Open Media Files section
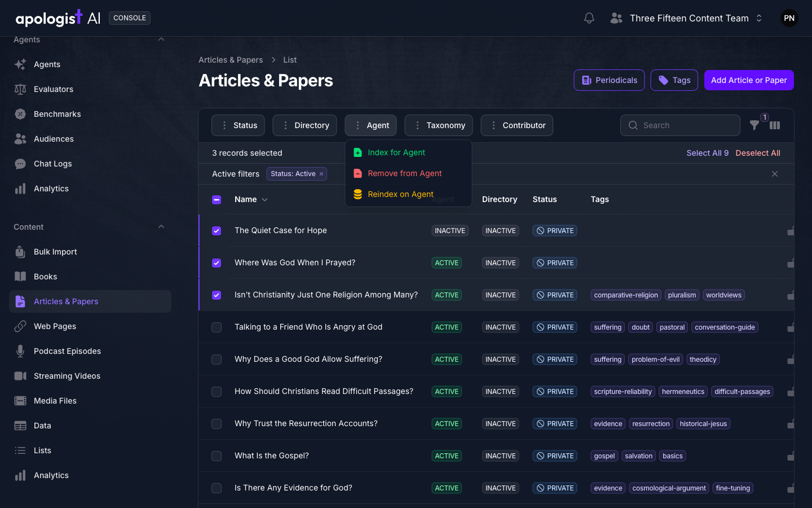This screenshot has width=812, height=508. coord(90,401)
